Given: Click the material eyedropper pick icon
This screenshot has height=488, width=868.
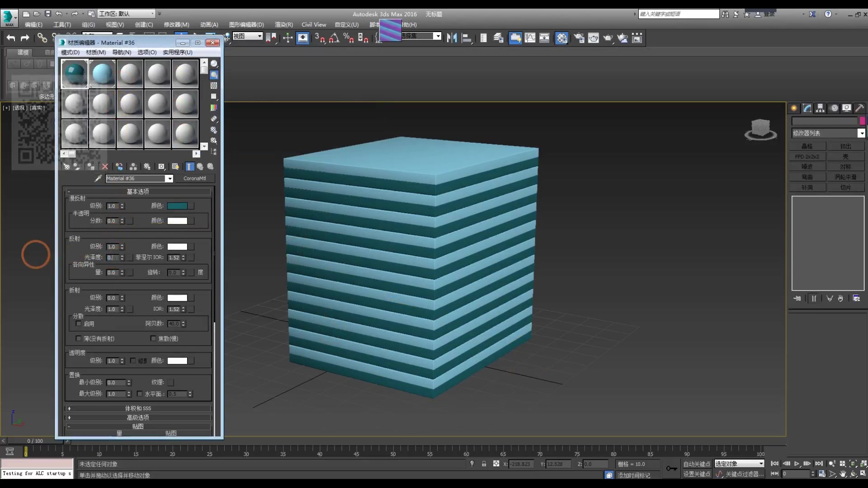Looking at the screenshot, I should 98,178.
